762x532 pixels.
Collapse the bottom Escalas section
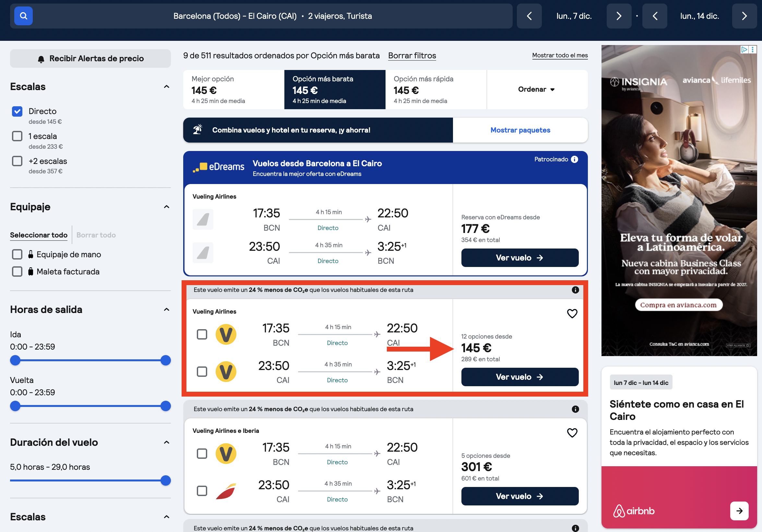pyautogui.click(x=167, y=517)
